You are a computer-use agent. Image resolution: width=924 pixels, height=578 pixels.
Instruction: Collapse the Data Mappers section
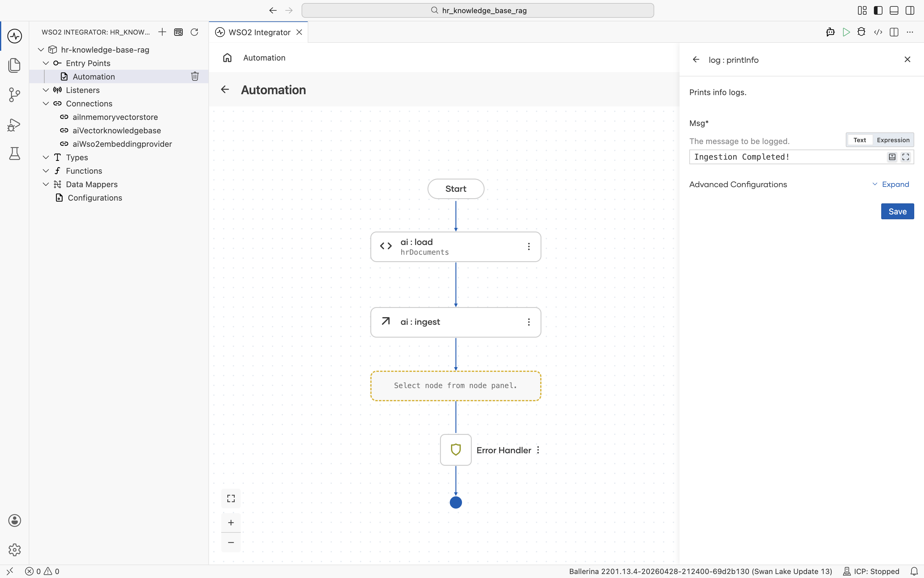click(46, 184)
